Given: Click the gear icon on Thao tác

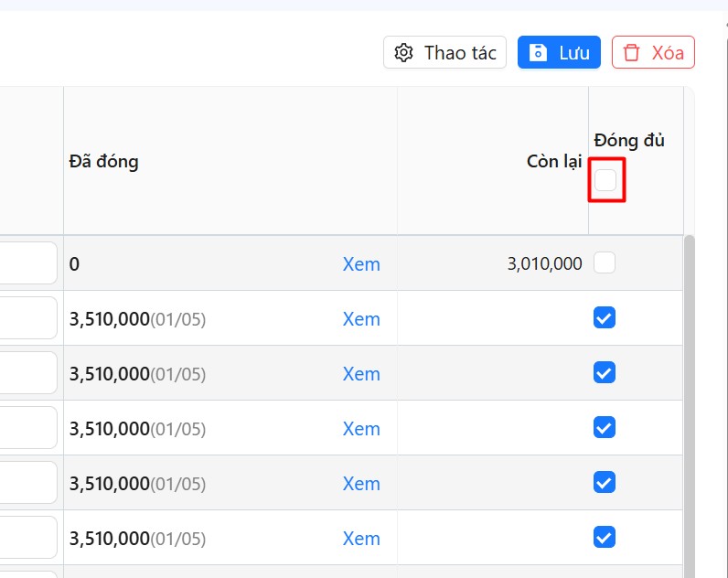Looking at the screenshot, I should [403, 53].
